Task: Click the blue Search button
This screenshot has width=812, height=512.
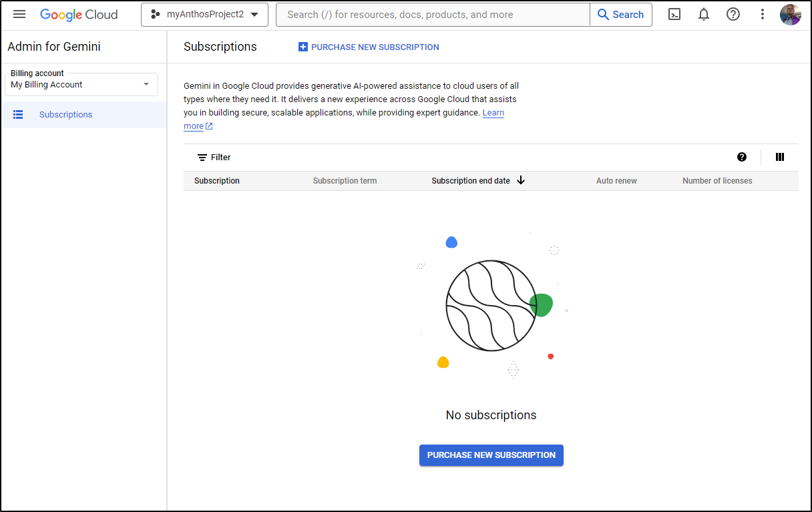Action: pos(621,15)
